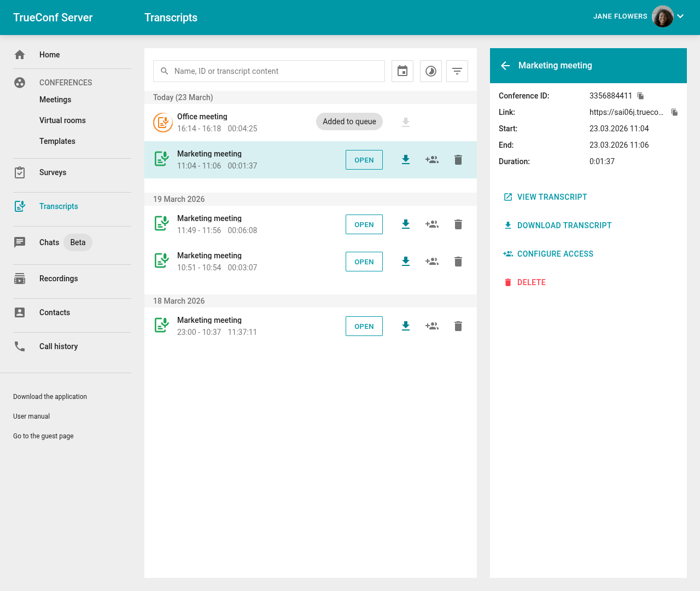Focus the Name, ID or transcript content search field
The width and height of the screenshot is (700, 591).
269,71
